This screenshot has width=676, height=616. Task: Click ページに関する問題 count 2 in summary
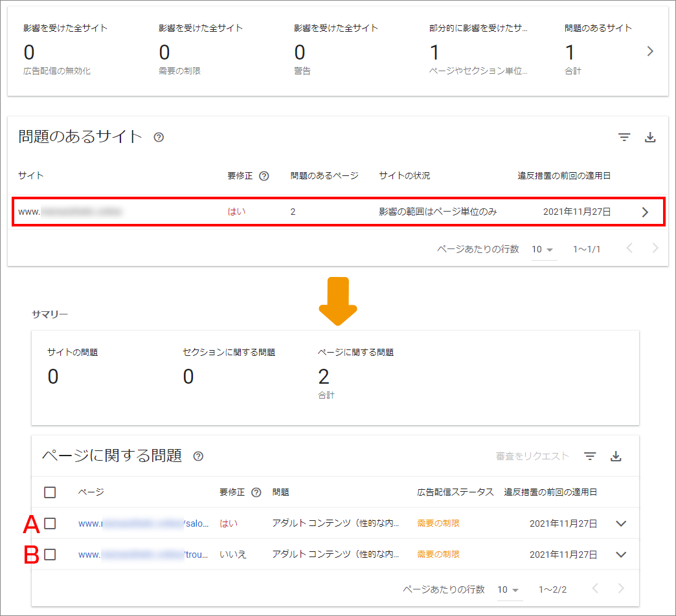pyautogui.click(x=324, y=377)
